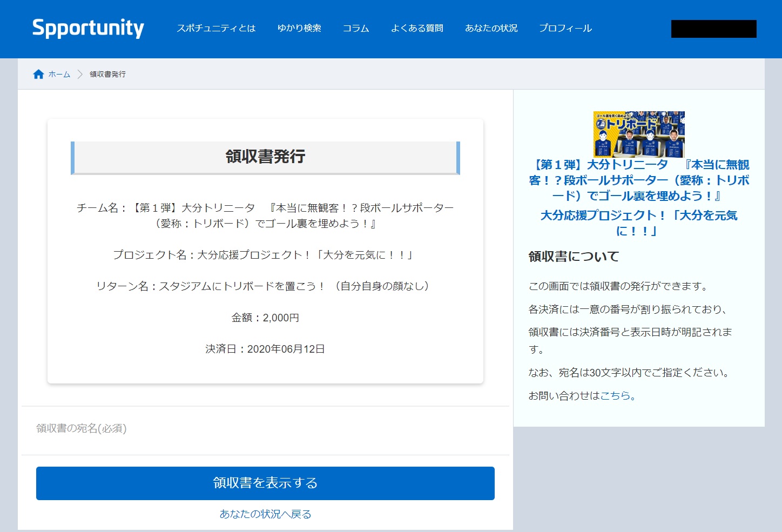The height and width of the screenshot is (532, 782).
Task: Follow the あなたの状況へ戻る link
Action: 265,514
